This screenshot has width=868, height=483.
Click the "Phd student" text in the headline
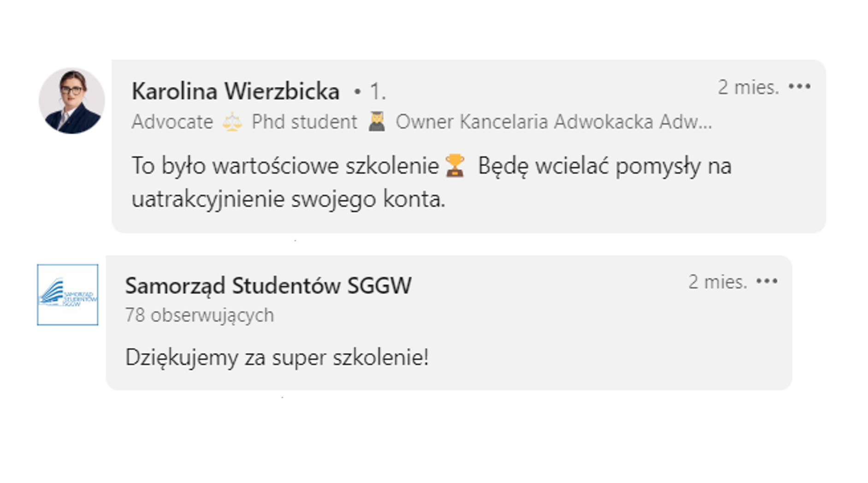[x=304, y=122]
